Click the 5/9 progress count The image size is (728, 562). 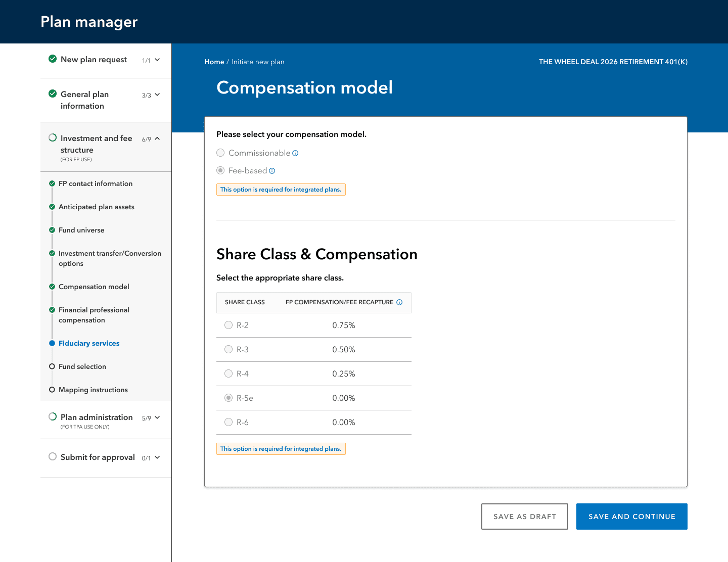(146, 418)
